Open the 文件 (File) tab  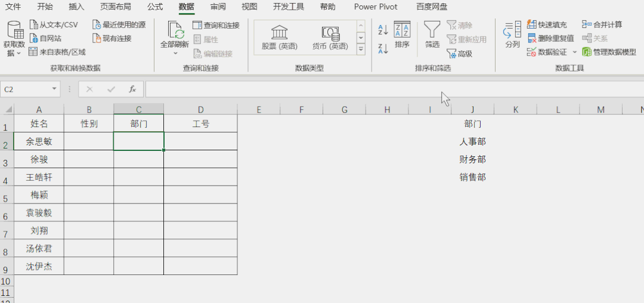tap(13, 7)
